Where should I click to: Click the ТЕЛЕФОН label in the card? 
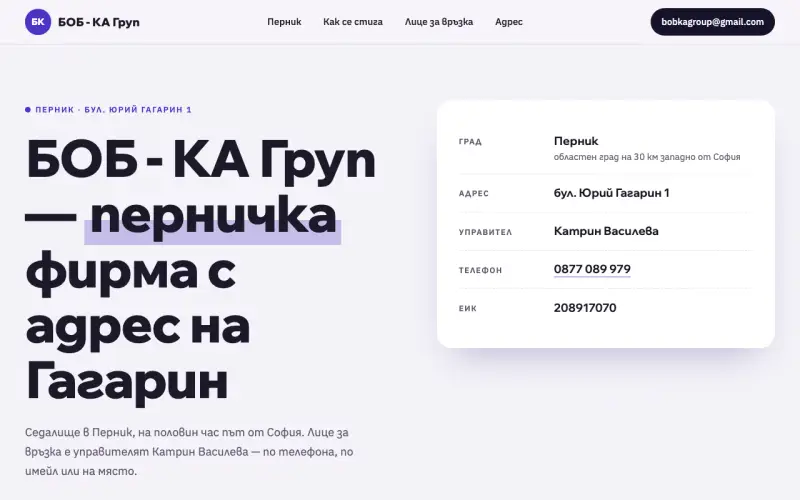coord(480,270)
